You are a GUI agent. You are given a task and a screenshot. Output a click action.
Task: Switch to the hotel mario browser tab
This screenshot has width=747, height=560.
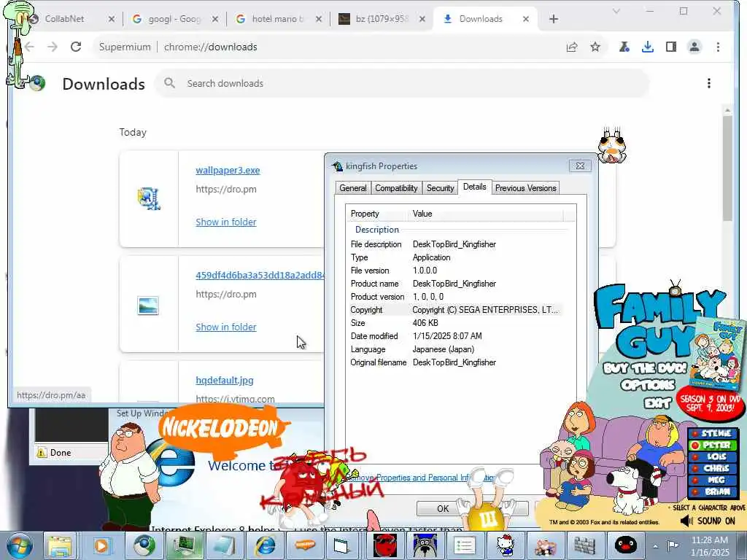point(277,19)
